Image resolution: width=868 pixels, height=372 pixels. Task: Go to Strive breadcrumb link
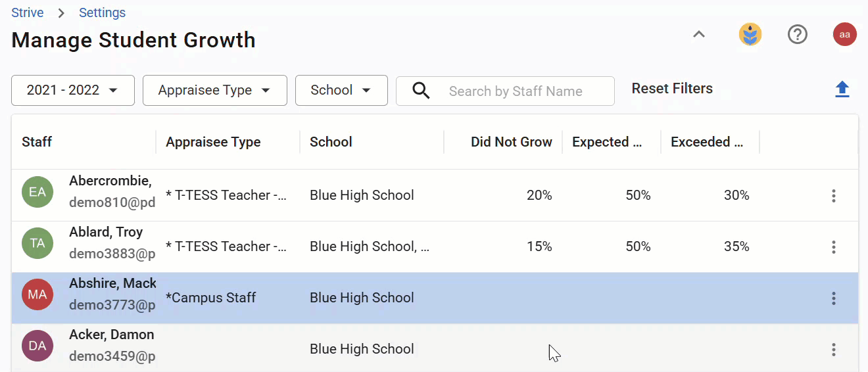28,12
